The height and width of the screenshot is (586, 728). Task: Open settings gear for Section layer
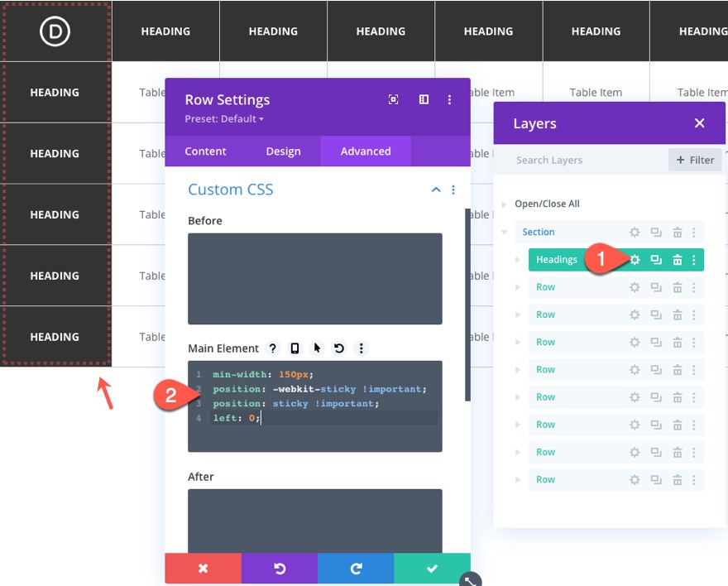(x=635, y=233)
